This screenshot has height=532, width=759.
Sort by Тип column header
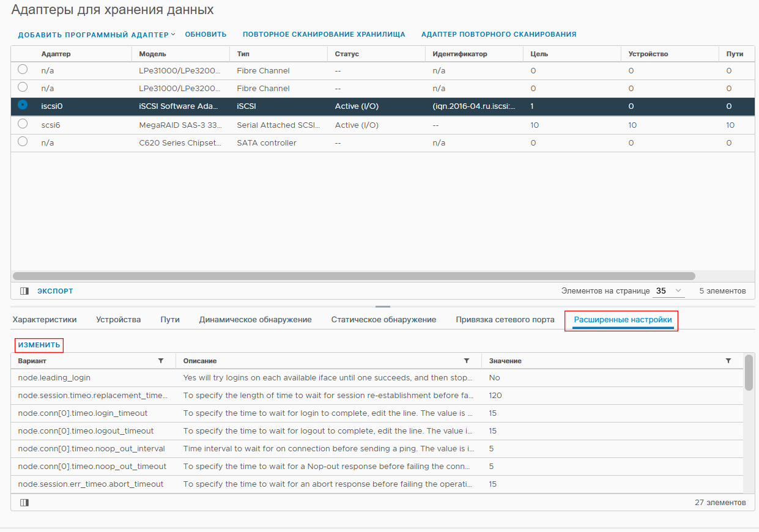click(x=243, y=54)
